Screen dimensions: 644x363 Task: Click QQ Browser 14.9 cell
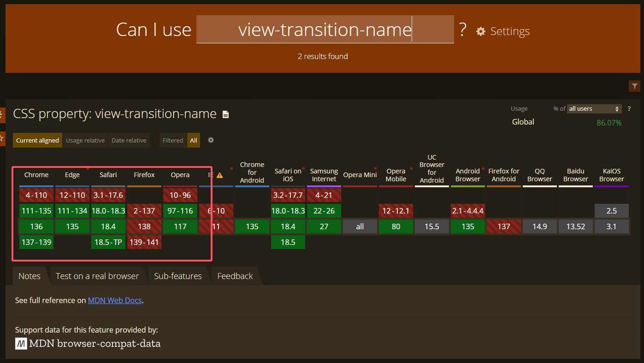[540, 226]
